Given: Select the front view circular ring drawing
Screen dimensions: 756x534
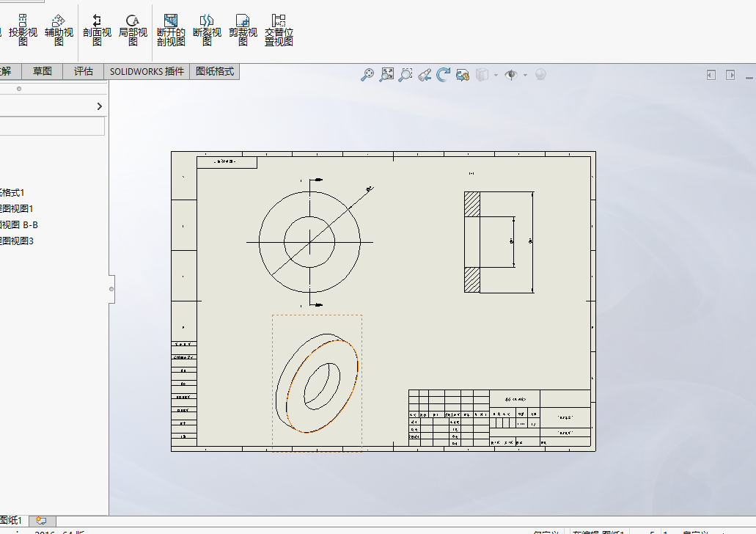Looking at the screenshot, I should [x=309, y=241].
